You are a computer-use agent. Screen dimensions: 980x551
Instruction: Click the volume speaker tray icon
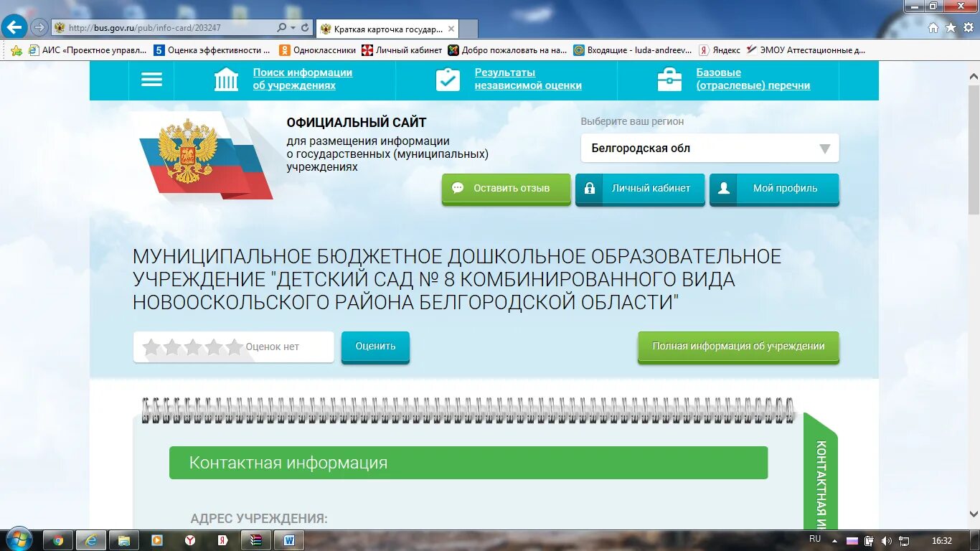(x=887, y=540)
